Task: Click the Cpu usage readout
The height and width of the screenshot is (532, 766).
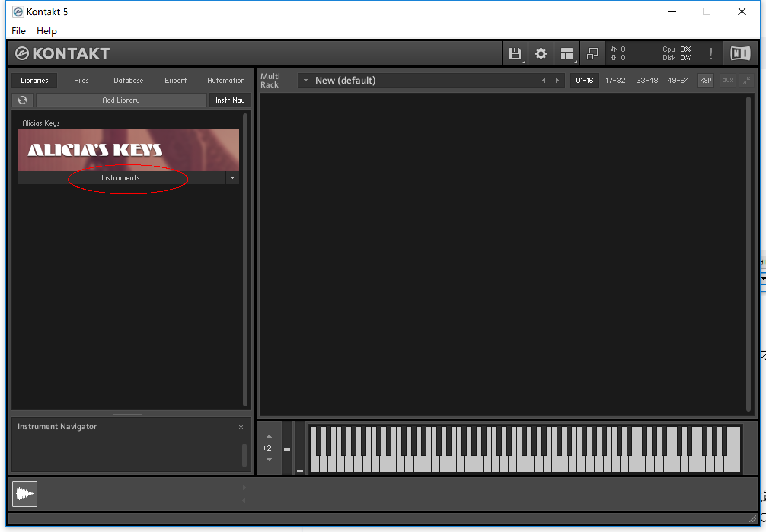Action: (677, 49)
